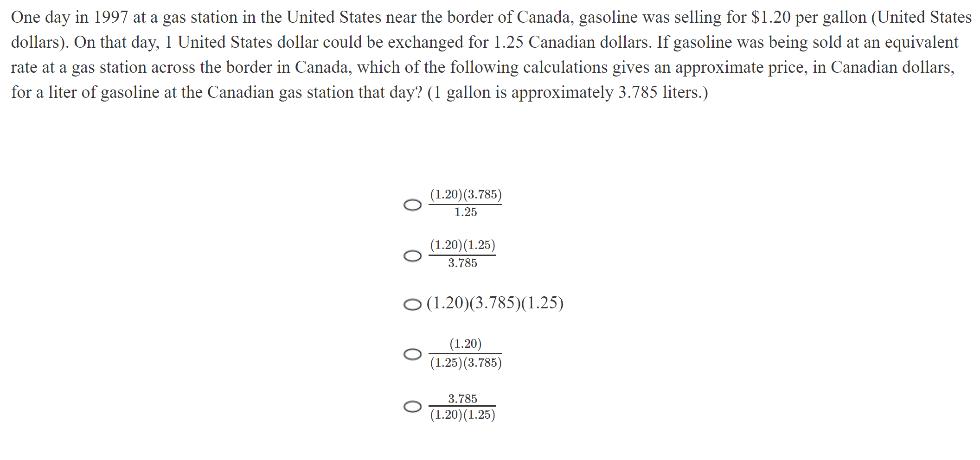The height and width of the screenshot is (460, 980).
Task: Click denominator (1.20)(1.25) of last answer
Action: click(x=462, y=415)
